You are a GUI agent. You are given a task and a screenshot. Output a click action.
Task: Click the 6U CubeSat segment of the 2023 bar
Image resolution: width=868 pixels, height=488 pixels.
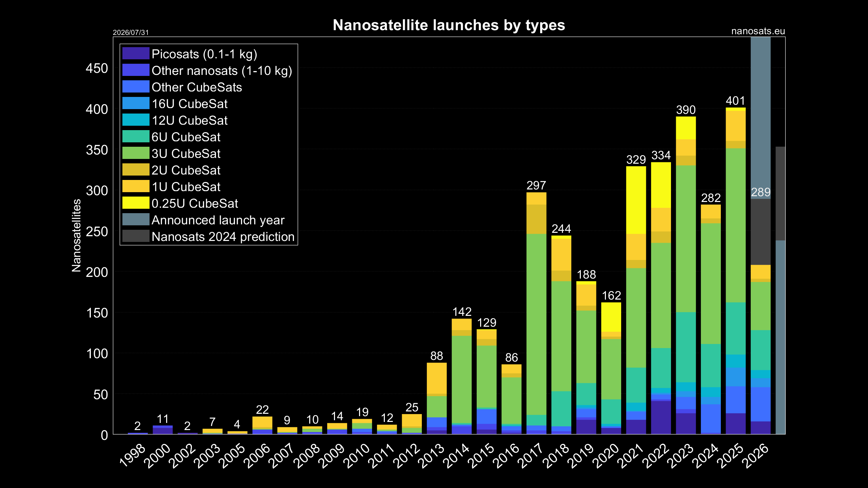[686, 347]
